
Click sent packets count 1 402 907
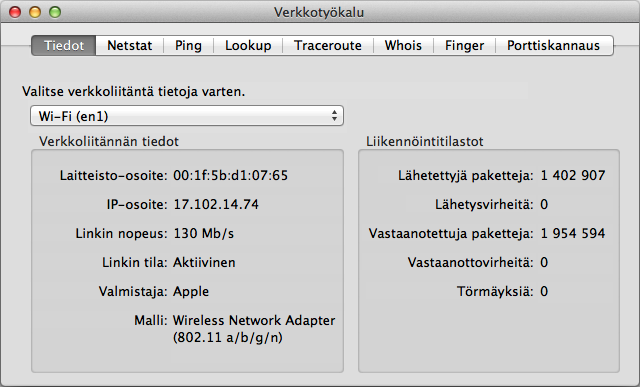(x=573, y=176)
